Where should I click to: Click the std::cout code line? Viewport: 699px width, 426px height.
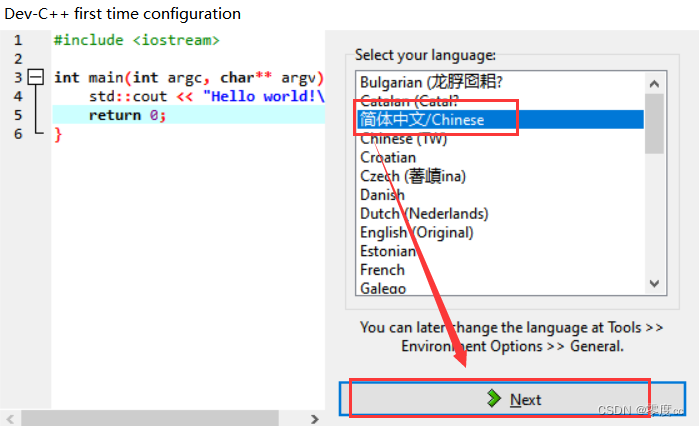(x=206, y=96)
